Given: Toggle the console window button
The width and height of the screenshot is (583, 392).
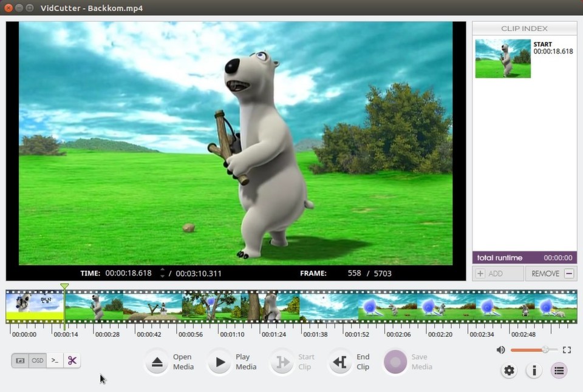Looking at the screenshot, I should point(55,360).
